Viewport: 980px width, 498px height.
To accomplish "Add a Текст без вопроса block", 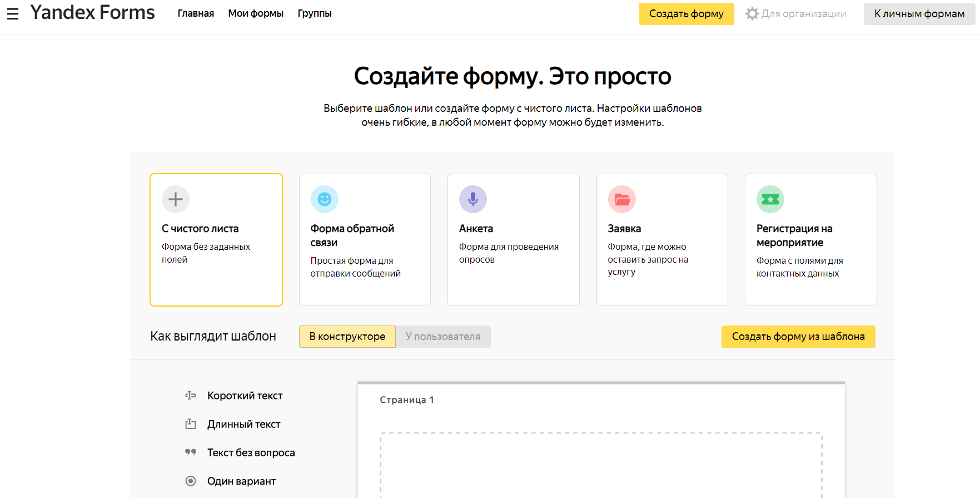I will click(251, 452).
